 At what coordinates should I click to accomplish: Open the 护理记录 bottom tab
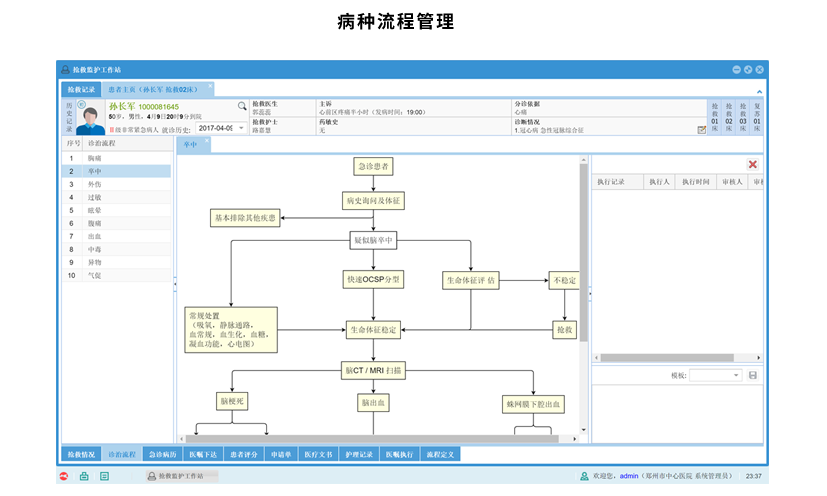(359, 454)
